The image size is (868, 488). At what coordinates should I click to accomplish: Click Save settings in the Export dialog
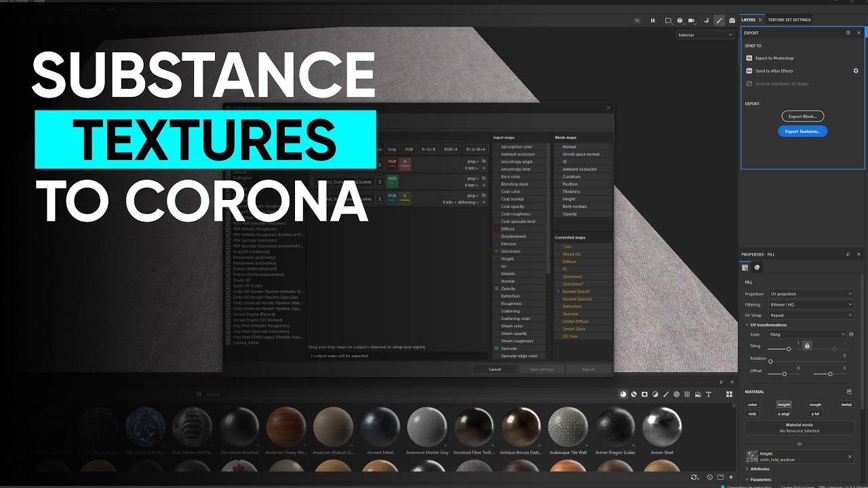pos(542,369)
